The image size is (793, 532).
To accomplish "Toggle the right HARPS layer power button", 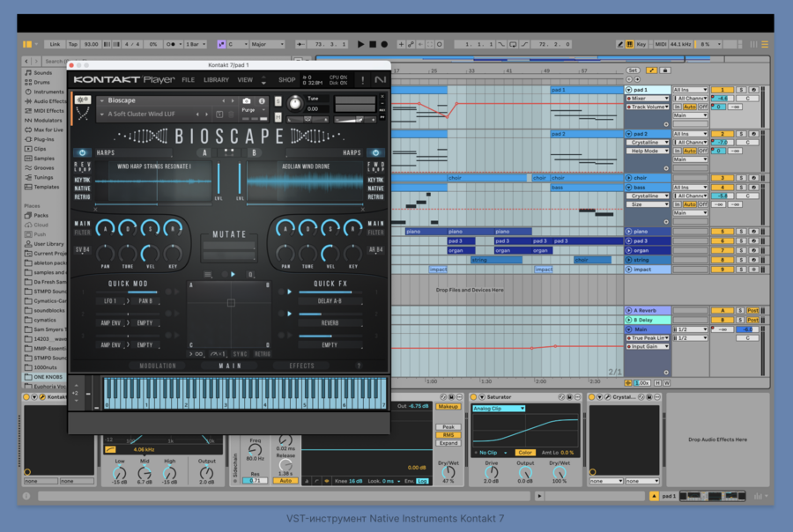I will (376, 152).
